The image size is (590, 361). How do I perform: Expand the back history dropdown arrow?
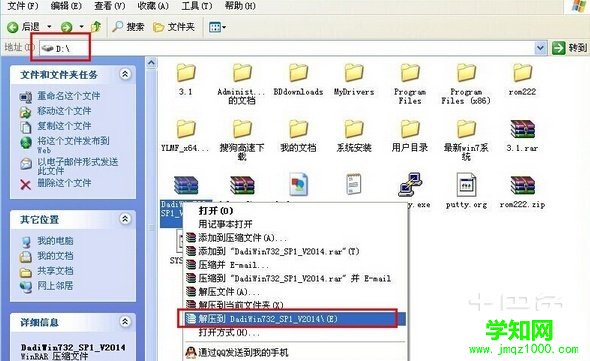coord(49,27)
